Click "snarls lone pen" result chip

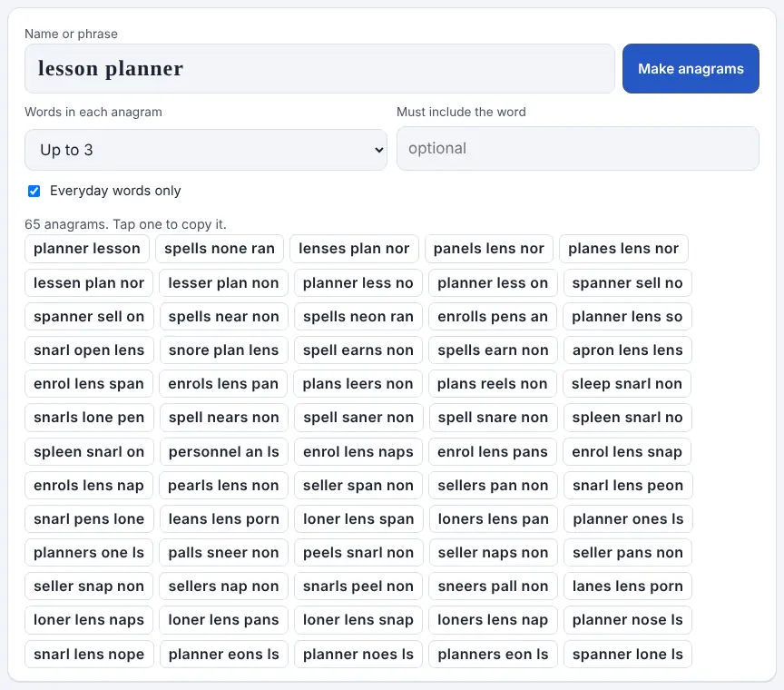pos(89,418)
